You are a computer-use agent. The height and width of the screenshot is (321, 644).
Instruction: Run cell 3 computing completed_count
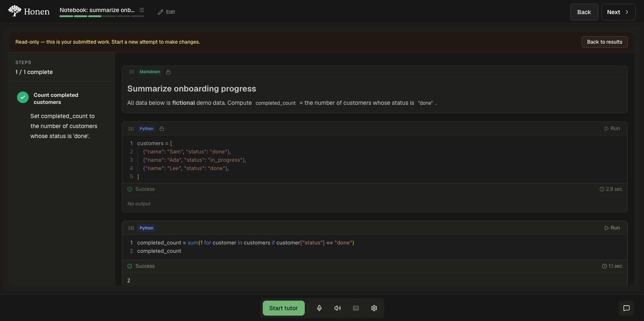coord(612,228)
